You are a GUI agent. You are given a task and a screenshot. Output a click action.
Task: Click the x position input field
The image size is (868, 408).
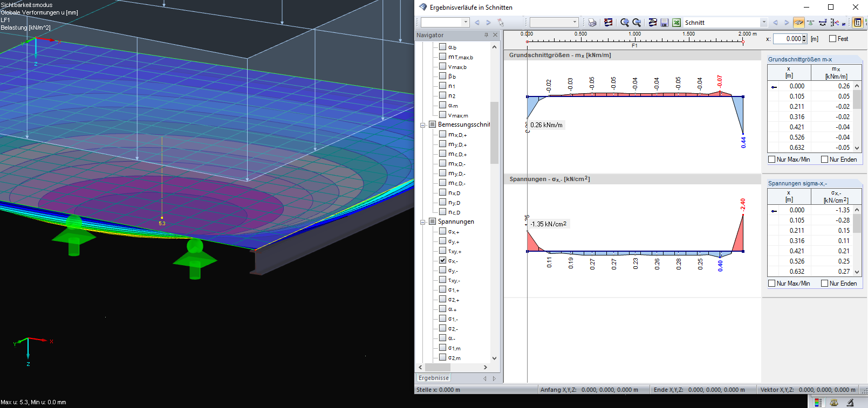click(788, 39)
